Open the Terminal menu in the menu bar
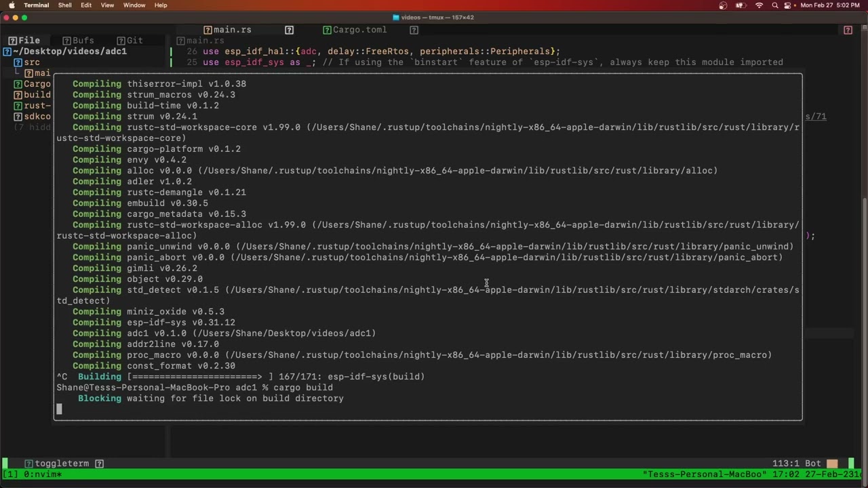 37,5
